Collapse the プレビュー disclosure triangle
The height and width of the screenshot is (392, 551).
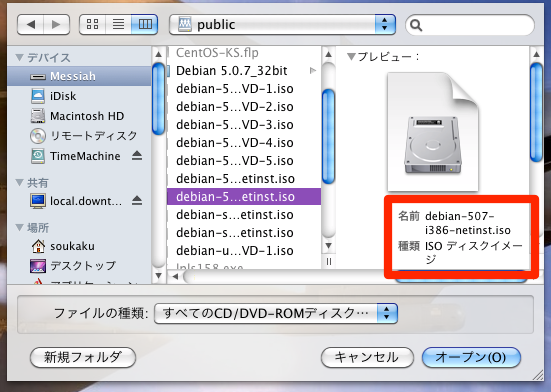click(x=351, y=57)
